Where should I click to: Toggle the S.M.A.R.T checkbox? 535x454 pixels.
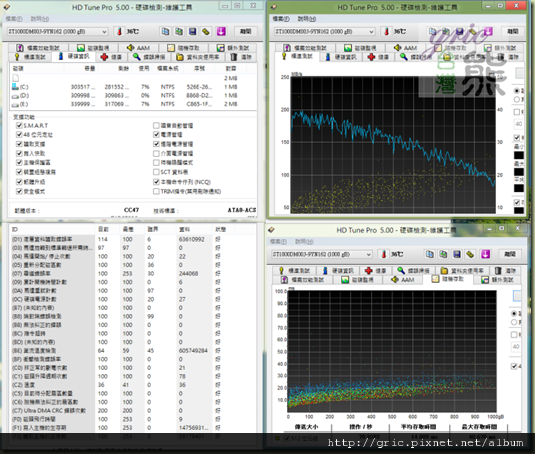pyautogui.click(x=19, y=126)
